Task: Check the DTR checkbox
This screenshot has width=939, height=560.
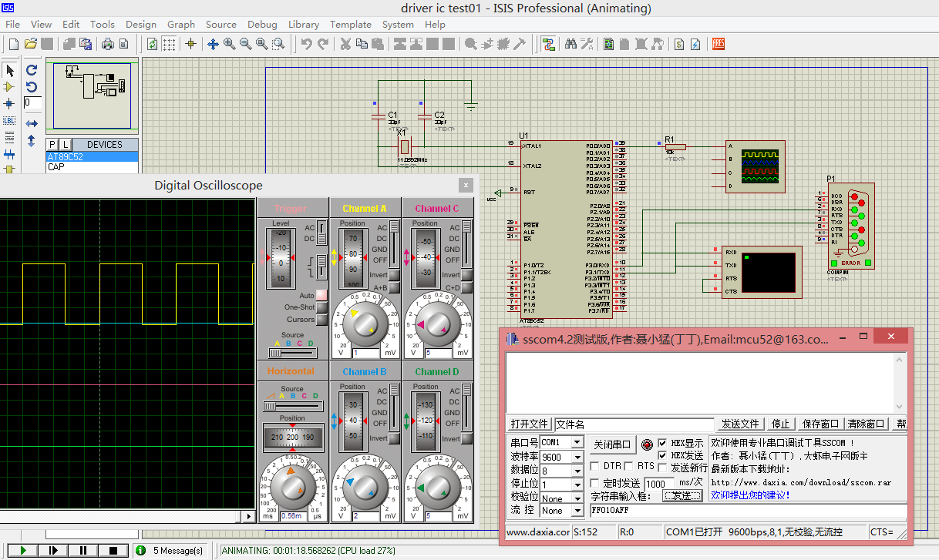Action: [594, 466]
